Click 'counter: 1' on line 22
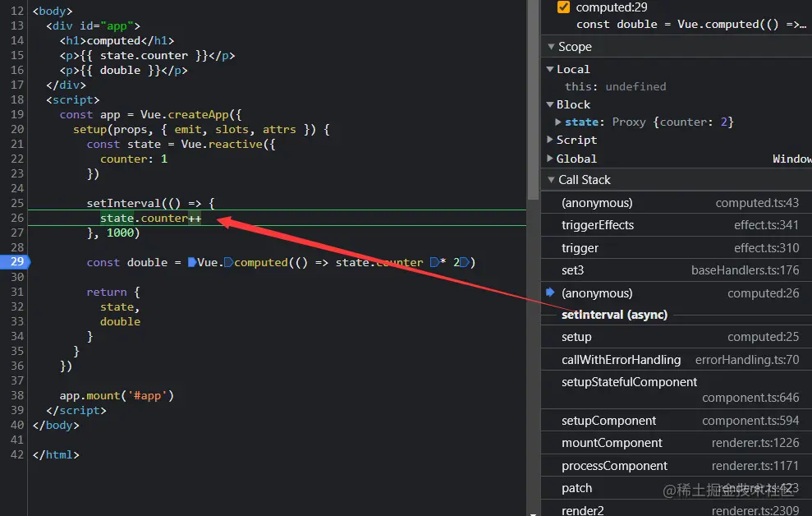812x516 pixels. [x=134, y=159]
